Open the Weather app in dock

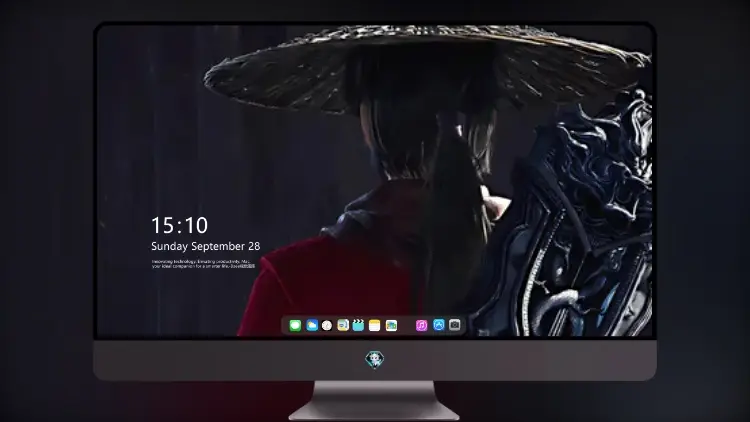312,326
